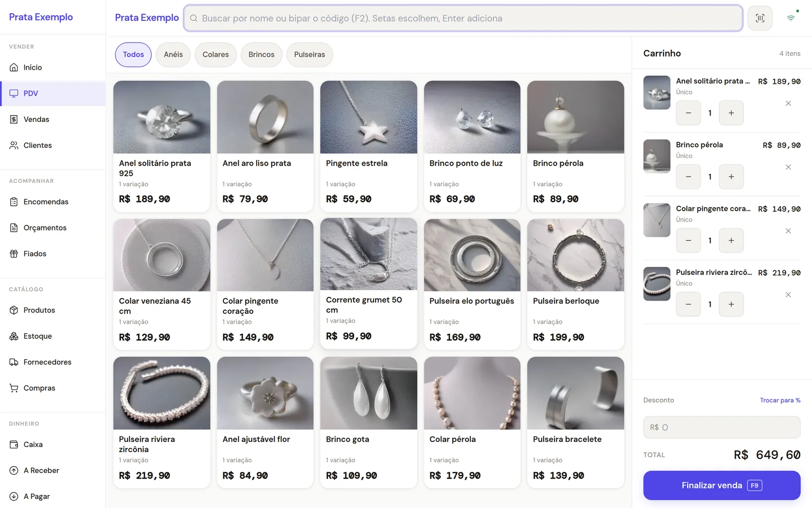Click the Prata Exemplo sidebar logo

tap(41, 17)
